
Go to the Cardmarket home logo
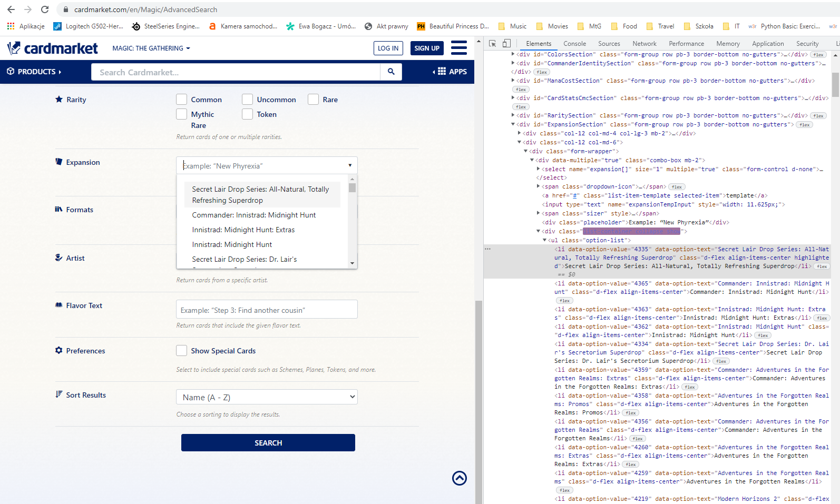click(x=53, y=48)
